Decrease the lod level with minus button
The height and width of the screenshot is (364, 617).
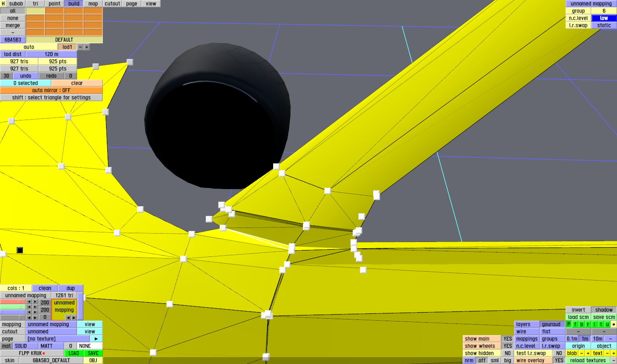point(80,47)
